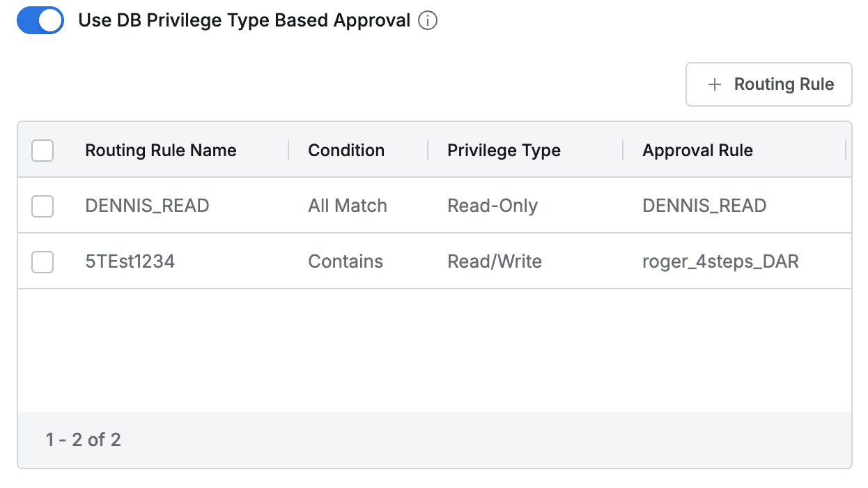Image resolution: width=868 pixels, height=488 pixels.
Task: Select the DENNIS_READ routing rule name
Action: (147, 205)
